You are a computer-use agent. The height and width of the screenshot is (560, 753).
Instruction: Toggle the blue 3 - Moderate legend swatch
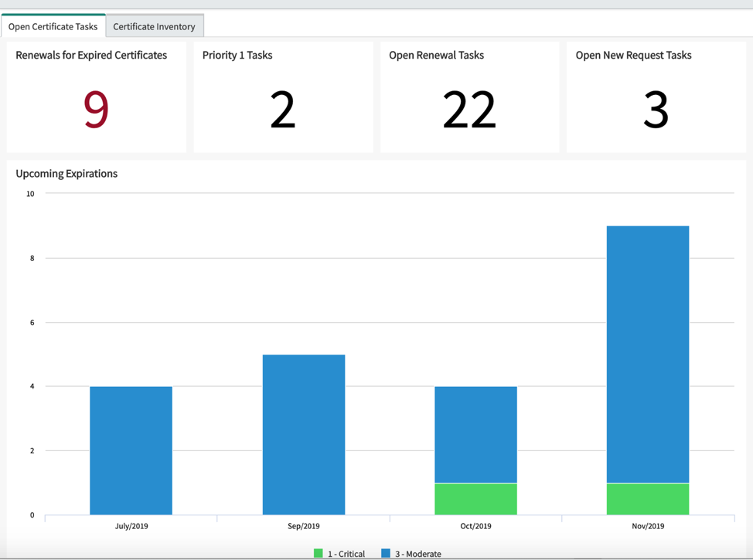tap(386, 553)
